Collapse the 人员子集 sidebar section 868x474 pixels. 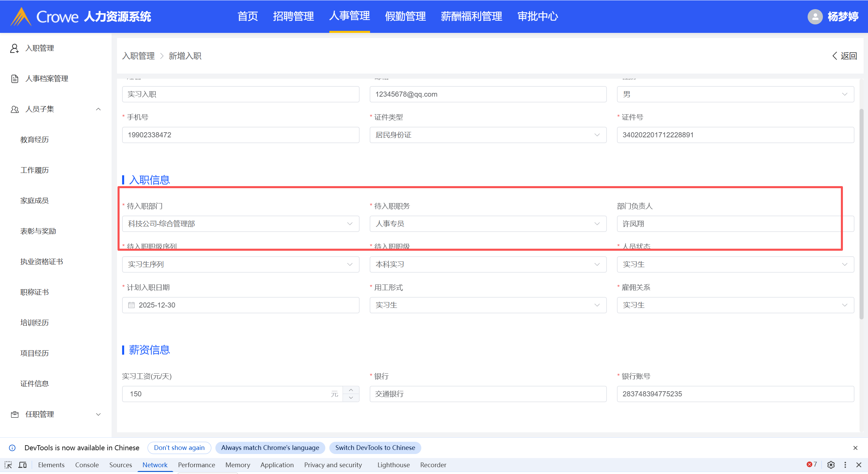98,109
